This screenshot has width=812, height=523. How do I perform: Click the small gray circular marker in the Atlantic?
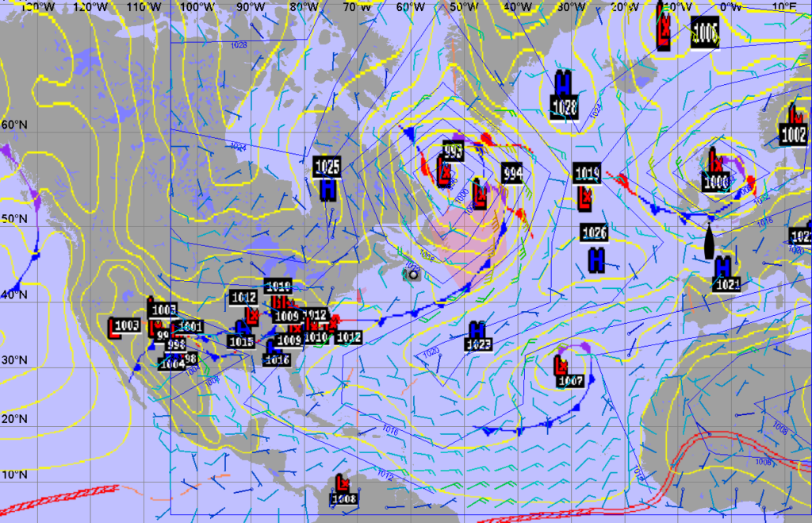click(412, 274)
